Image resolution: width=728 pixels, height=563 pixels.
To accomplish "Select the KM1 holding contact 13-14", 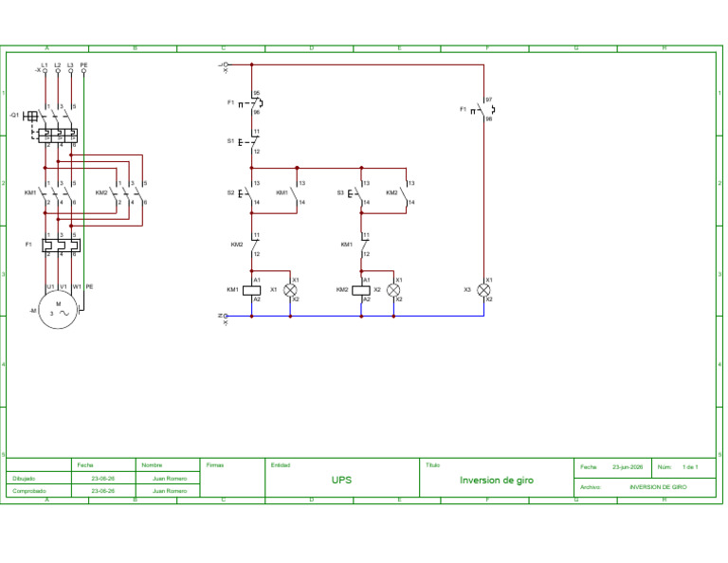I will (296, 192).
